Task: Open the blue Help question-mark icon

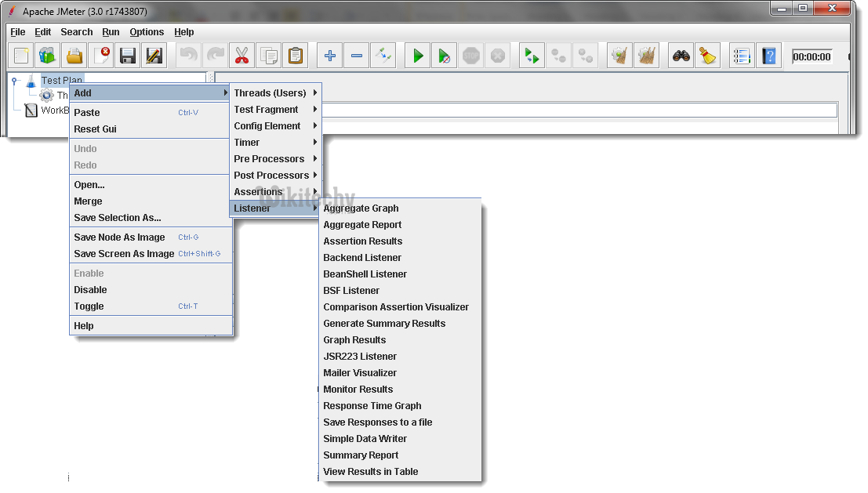Action: pyautogui.click(x=769, y=56)
